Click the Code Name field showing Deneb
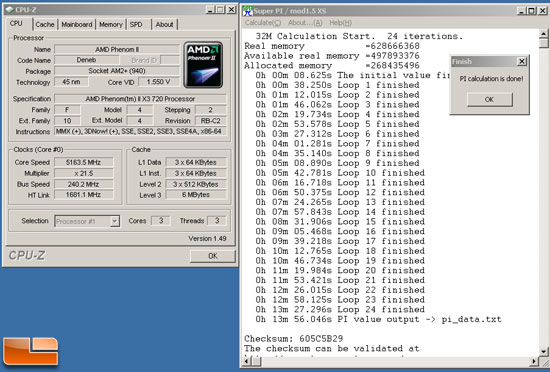 tap(86, 60)
